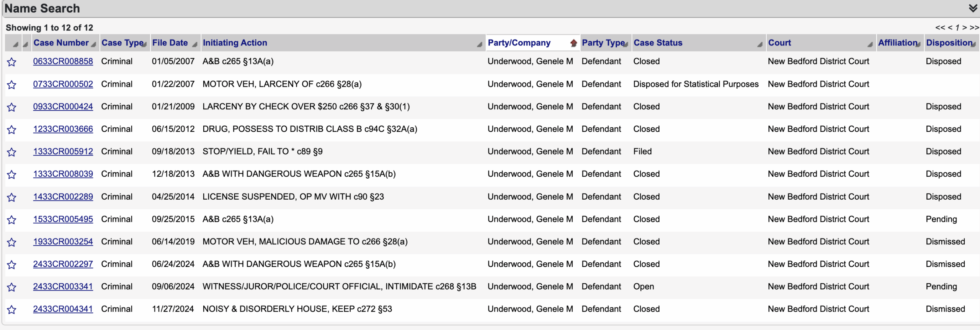
Task: Toggle favorite star on case 0933CR000424
Action: [x=12, y=107]
